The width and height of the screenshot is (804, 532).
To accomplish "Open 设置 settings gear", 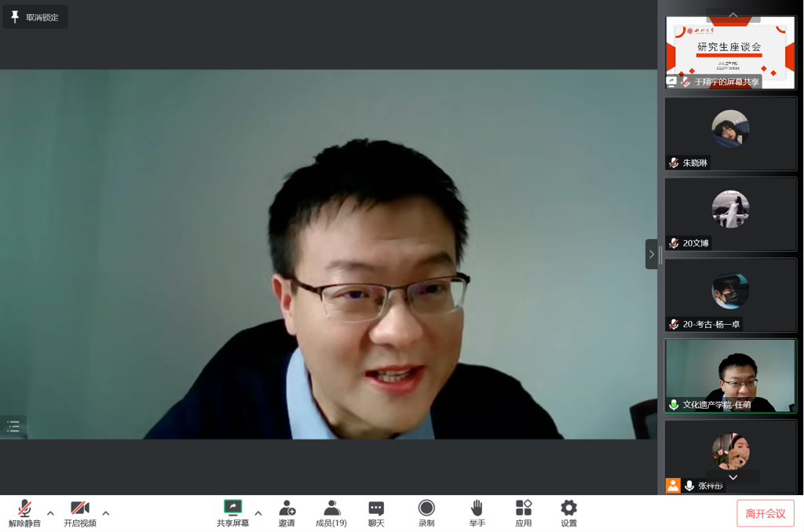I will 568,508.
